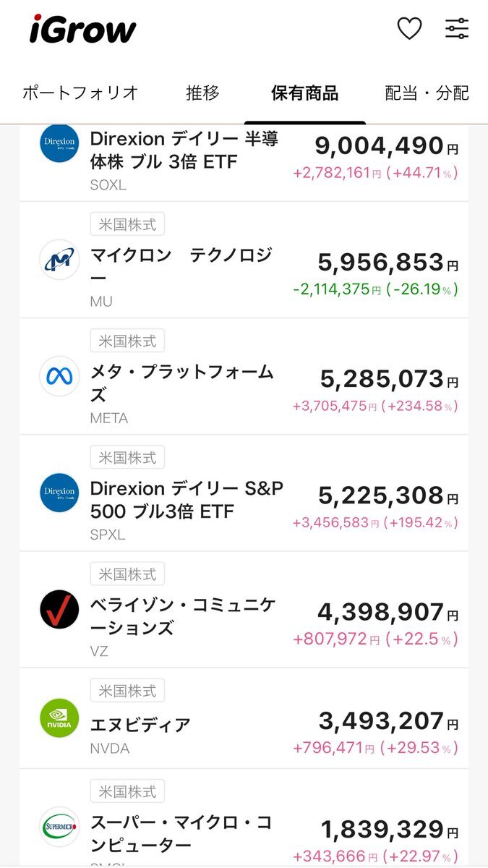Tap the Direxion logo beside SPXL
Viewport: 488px width, 868px height.
59,493
